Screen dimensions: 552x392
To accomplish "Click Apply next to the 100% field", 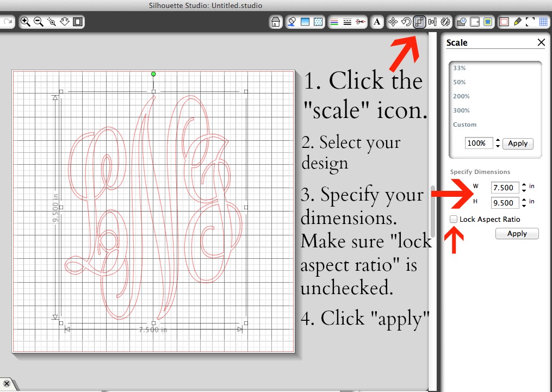I will pos(518,143).
